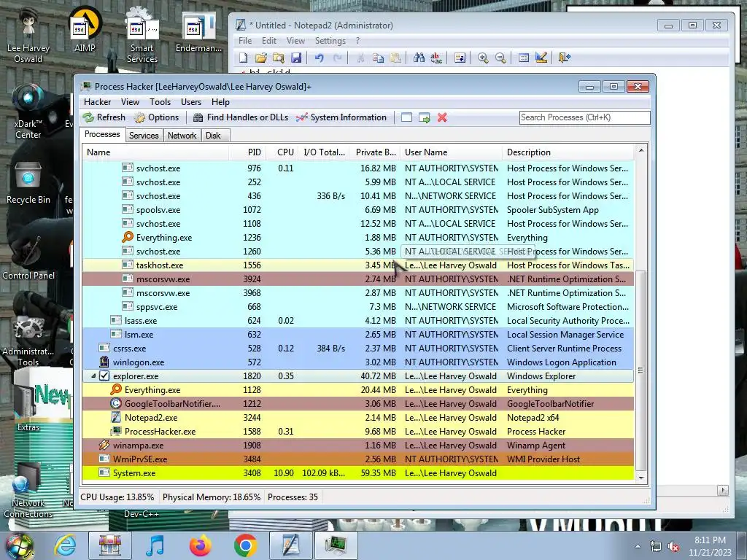Open the View menu in Process Hacker
This screenshot has width=747, height=560.
[130, 102]
